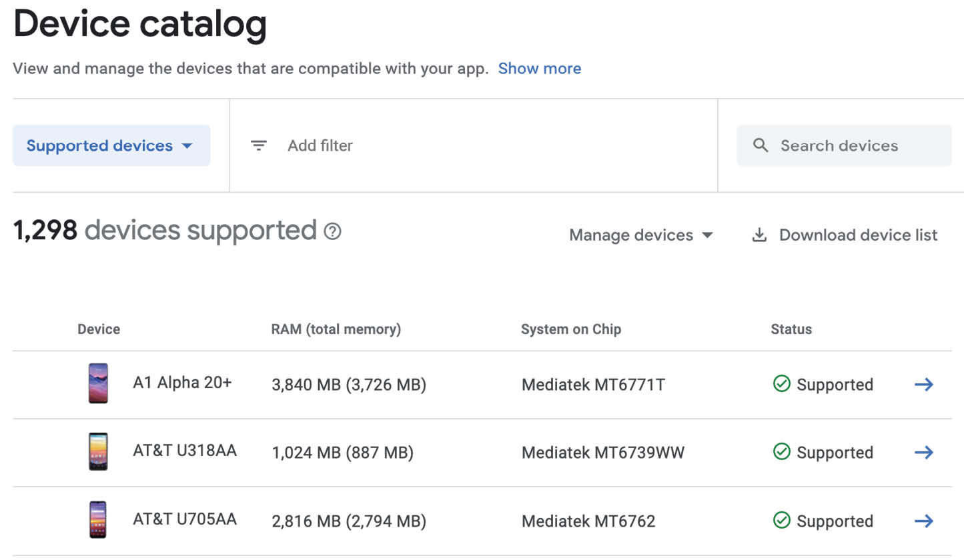Viewport: 964px width, 560px height.
Task: Open the Manage devices dropdown
Action: pyautogui.click(x=641, y=235)
